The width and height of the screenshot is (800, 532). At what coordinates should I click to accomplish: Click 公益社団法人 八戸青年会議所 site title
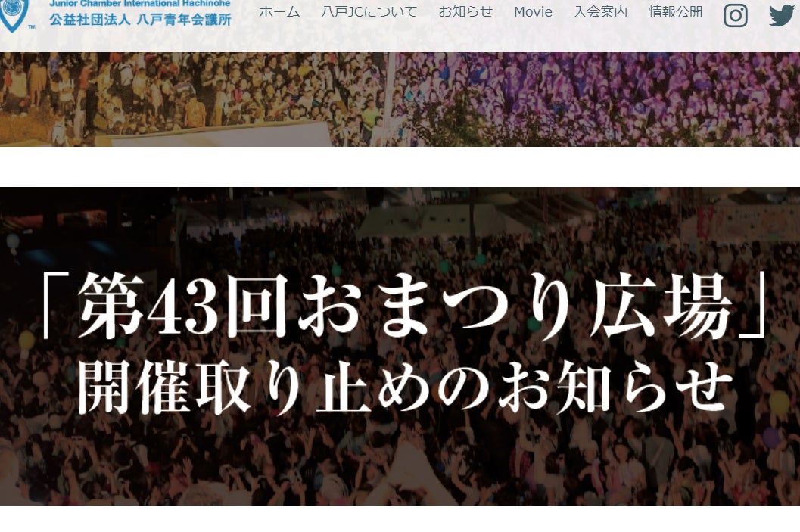(140, 20)
